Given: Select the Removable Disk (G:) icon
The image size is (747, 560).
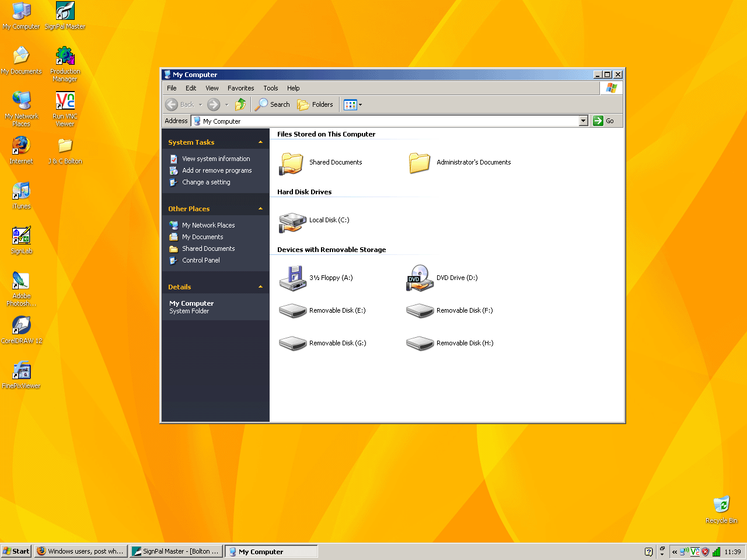Looking at the screenshot, I should coord(292,344).
